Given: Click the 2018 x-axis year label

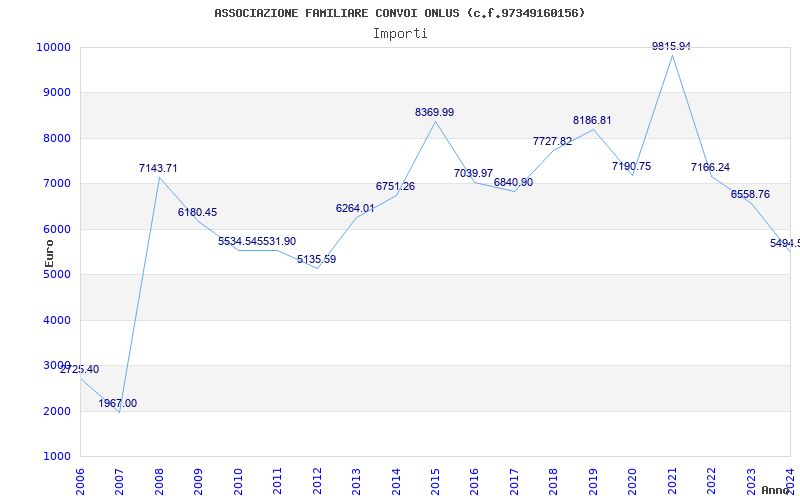Looking at the screenshot, I should pyautogui.click(x=554, y=481).
